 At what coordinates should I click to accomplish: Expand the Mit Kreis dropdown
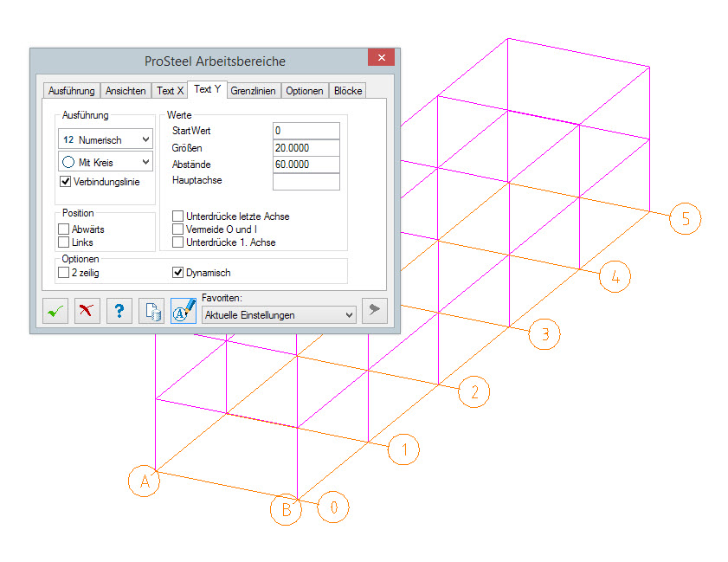(x=106, y=162)
